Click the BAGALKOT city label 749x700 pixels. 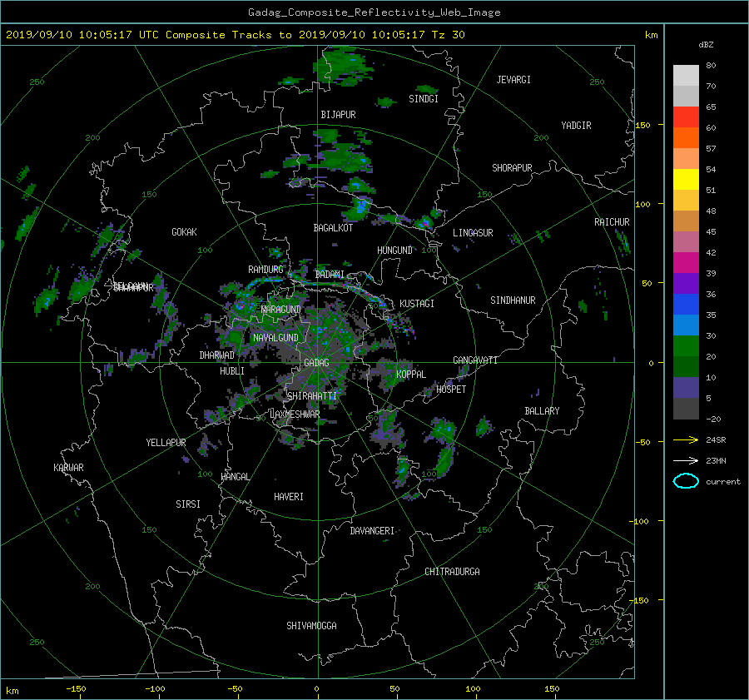tap(333, 228)
